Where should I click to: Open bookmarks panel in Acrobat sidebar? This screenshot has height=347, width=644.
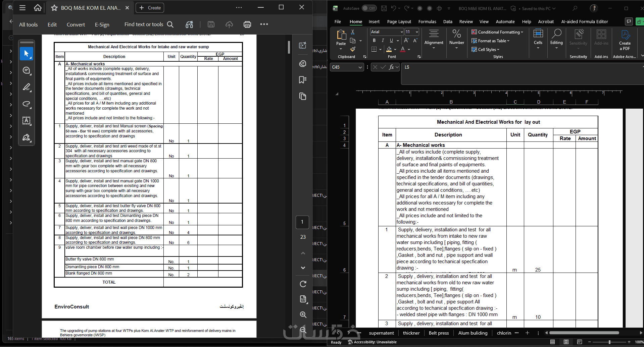click(x=302, y=80)
